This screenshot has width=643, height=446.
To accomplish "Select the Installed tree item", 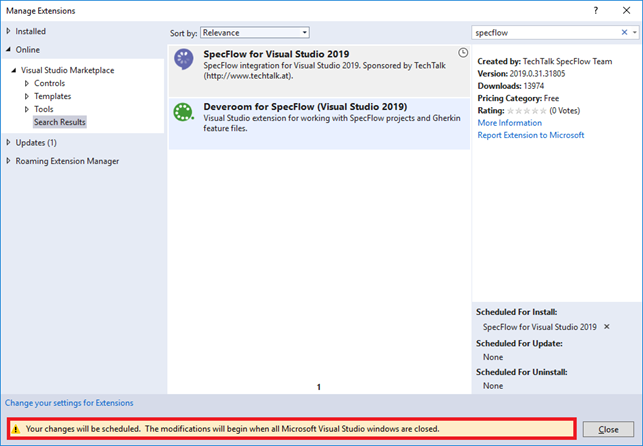I will [x=31, y=31].
